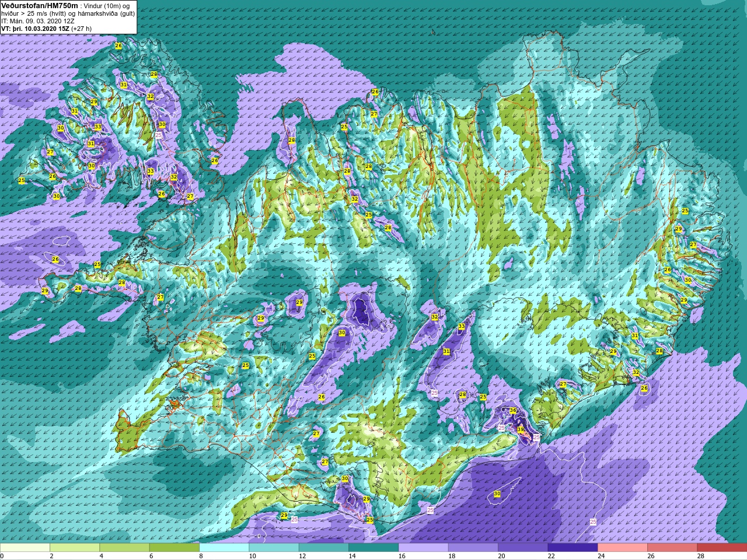
Task: Click the legend tick label '0'
Action: coord(2,556)
